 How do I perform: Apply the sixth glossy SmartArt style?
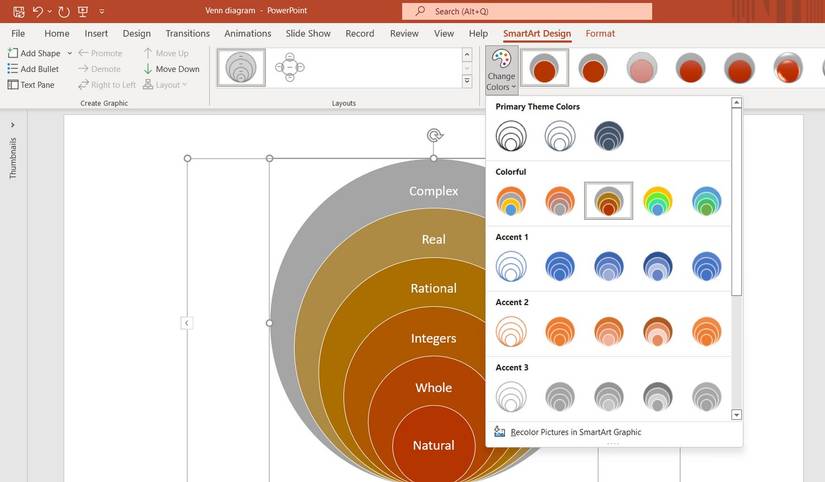coord(788,67)
